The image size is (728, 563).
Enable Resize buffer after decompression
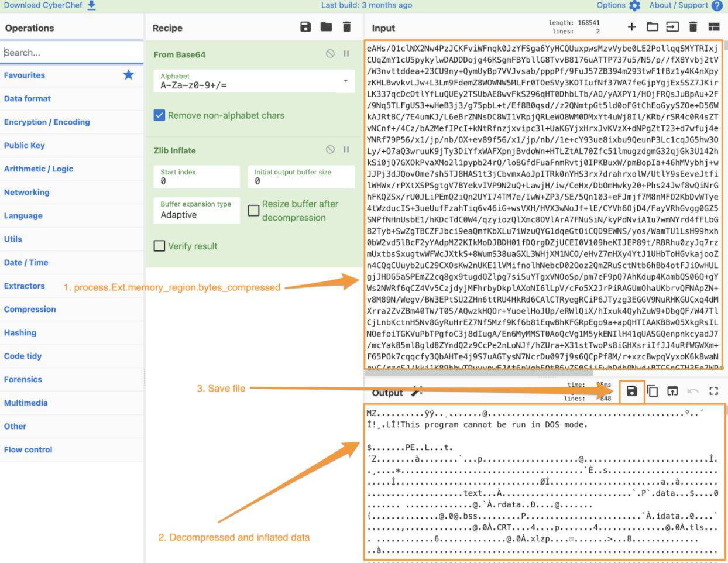pos(253,210)
